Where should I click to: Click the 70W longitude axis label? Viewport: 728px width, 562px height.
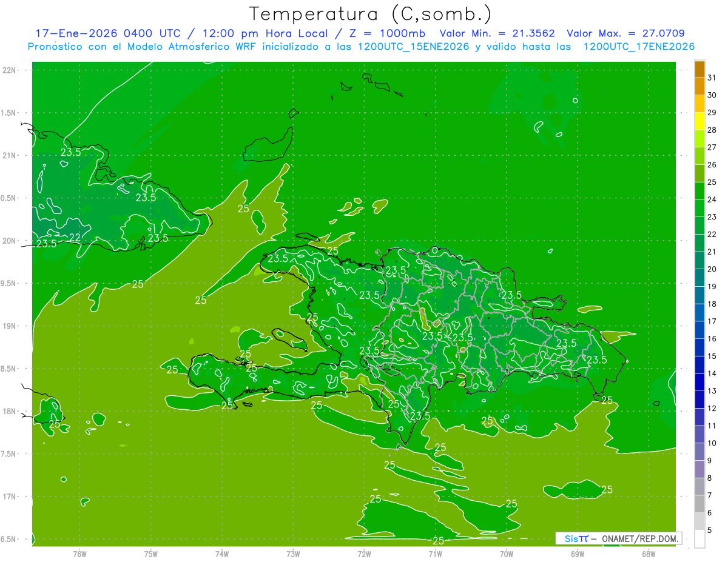pyautogui.click(x=506, y=554)
